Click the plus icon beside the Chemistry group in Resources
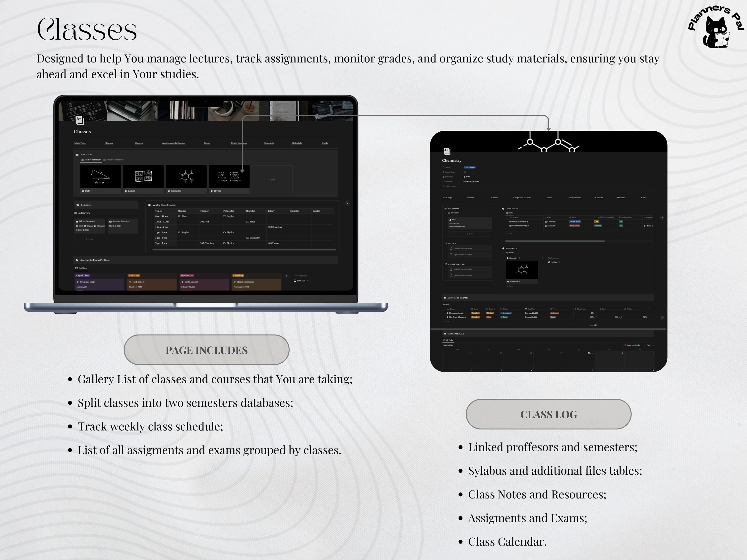This screenshot has height=560, width=747. click(542, 258)
